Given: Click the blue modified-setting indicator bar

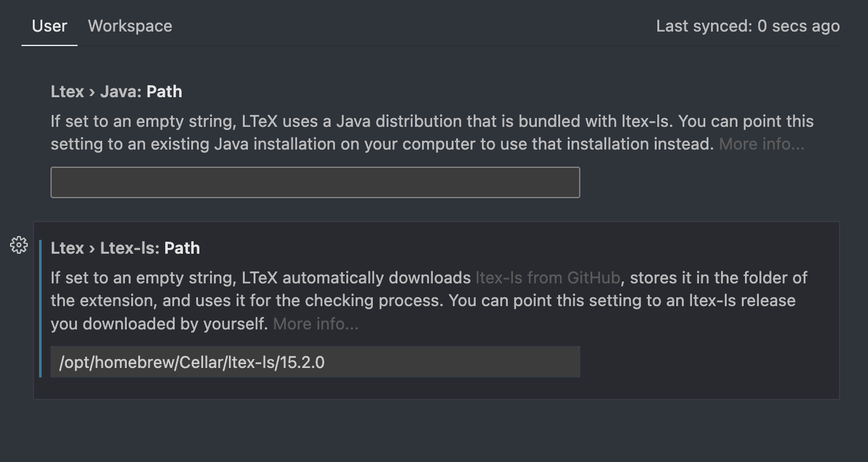Looking at the screenshot, I should click(x=42, y=309).
